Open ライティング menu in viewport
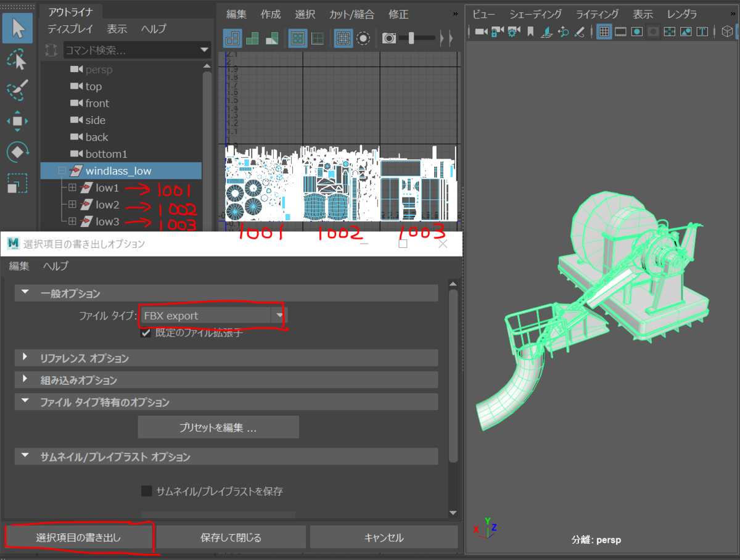This screenshot has width=740, height=560. coord(598,14)
